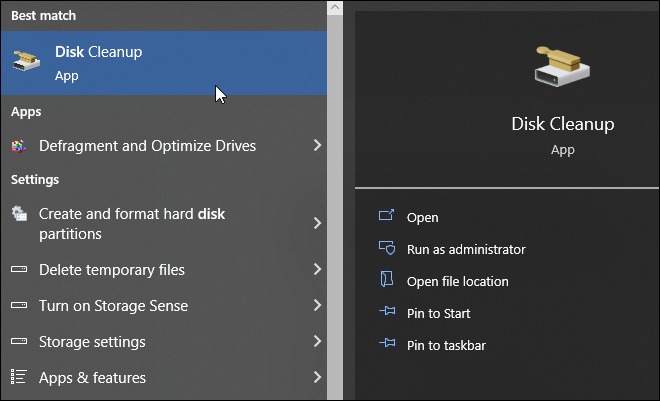Click the Defragment and Optimize Drives icon
This screenshot has width=660, height=401.
pos(18,146)
